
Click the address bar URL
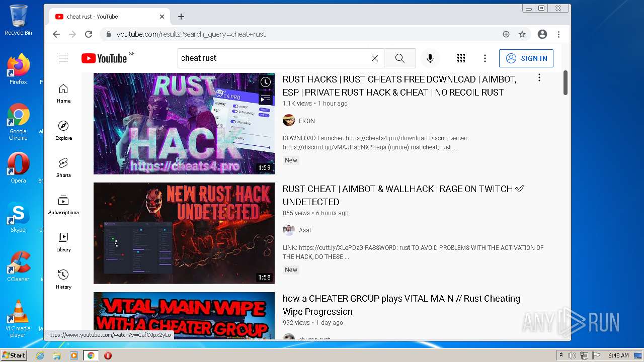[191, 34]
